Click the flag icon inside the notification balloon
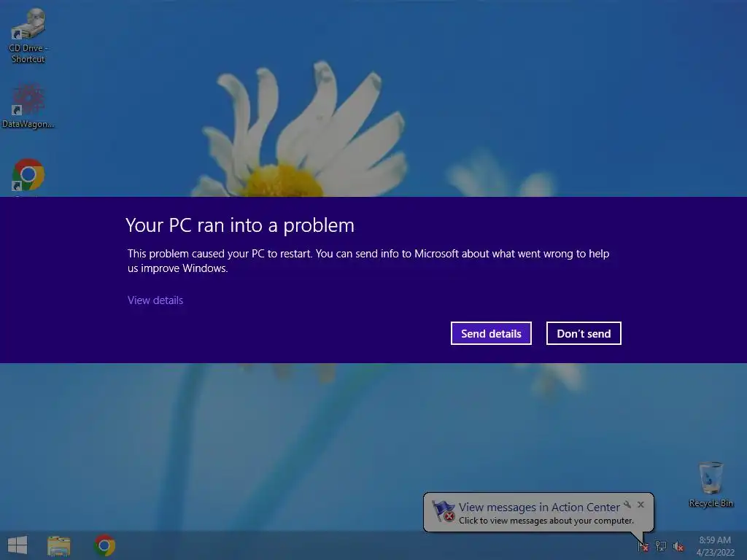 coord(443,511)
